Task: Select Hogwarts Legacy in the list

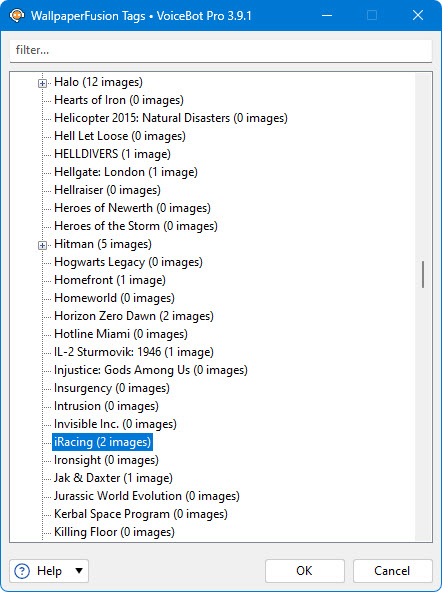Action: (x=128, y=262)
